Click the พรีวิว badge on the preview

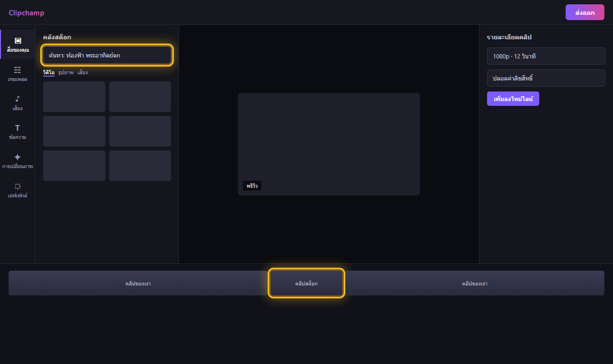click(x=252, y=186)
